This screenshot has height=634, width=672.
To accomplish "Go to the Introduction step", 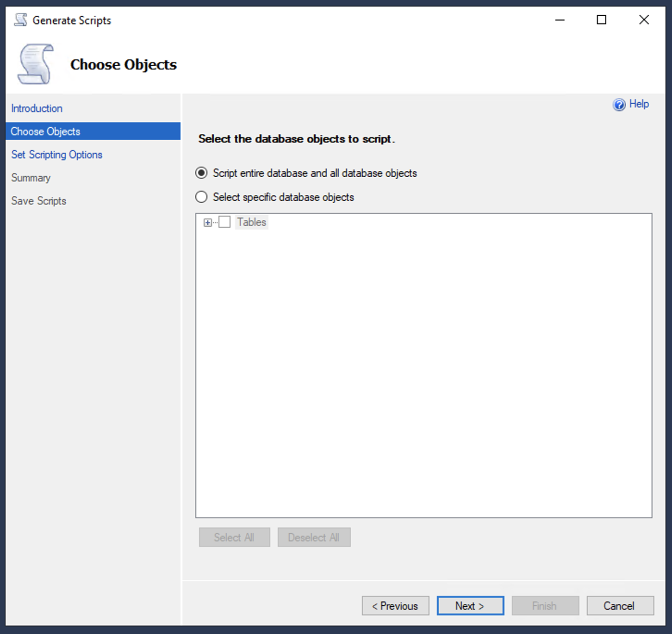I will [37, 108].
